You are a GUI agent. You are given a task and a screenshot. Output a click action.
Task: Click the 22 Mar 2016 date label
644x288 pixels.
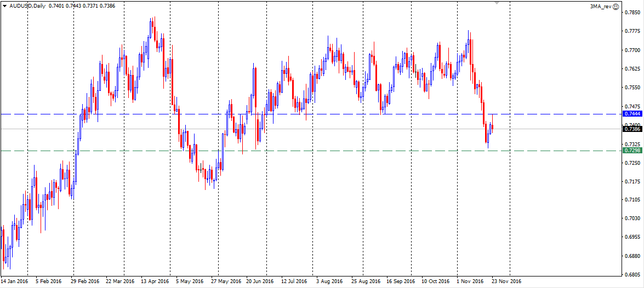120,281
